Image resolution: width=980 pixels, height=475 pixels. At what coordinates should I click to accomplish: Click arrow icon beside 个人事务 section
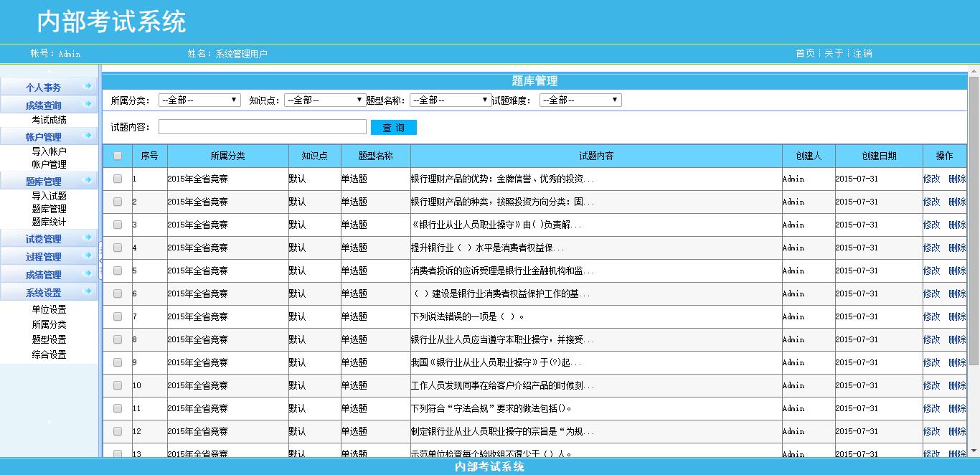(x=88, y=86)
